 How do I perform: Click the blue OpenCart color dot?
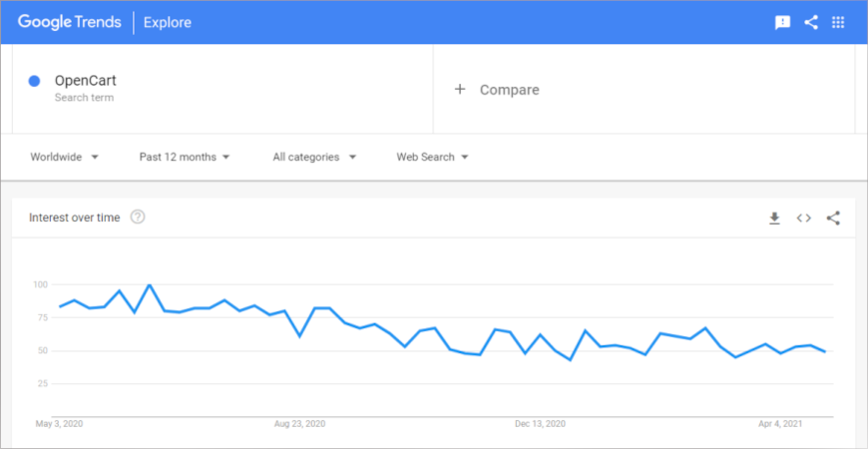tap(35, 81)
